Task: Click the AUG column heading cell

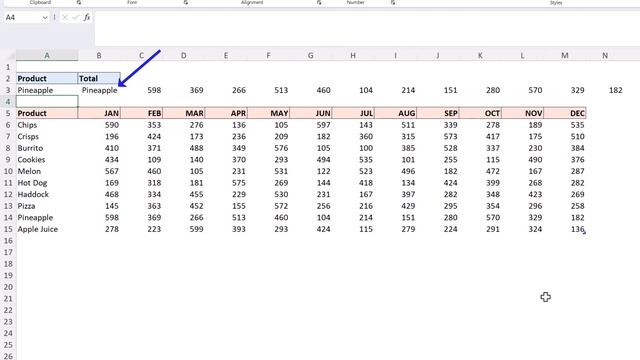Action: 396,113
